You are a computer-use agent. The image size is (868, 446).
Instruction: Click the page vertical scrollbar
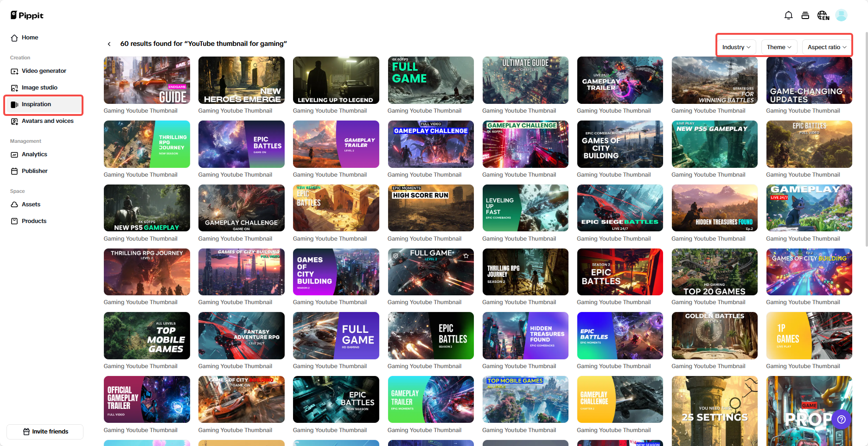pos(866,139)
